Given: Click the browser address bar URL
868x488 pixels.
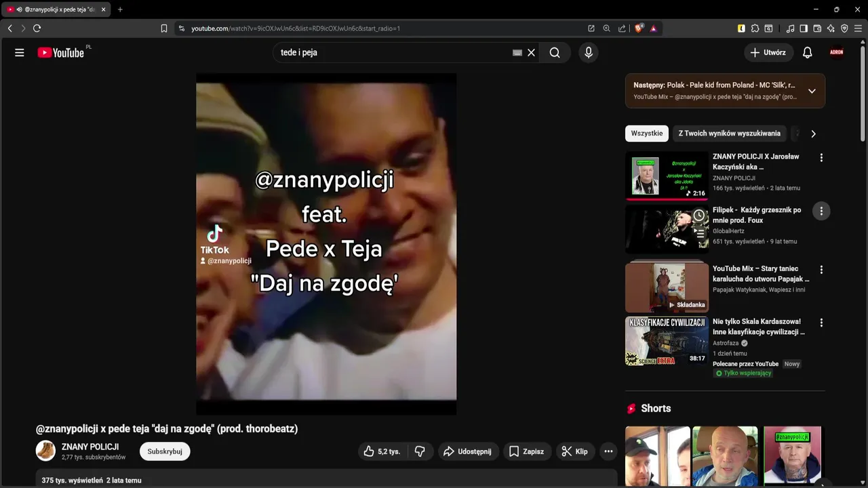Looking at the screenshot, I should (x=296, y=28).
